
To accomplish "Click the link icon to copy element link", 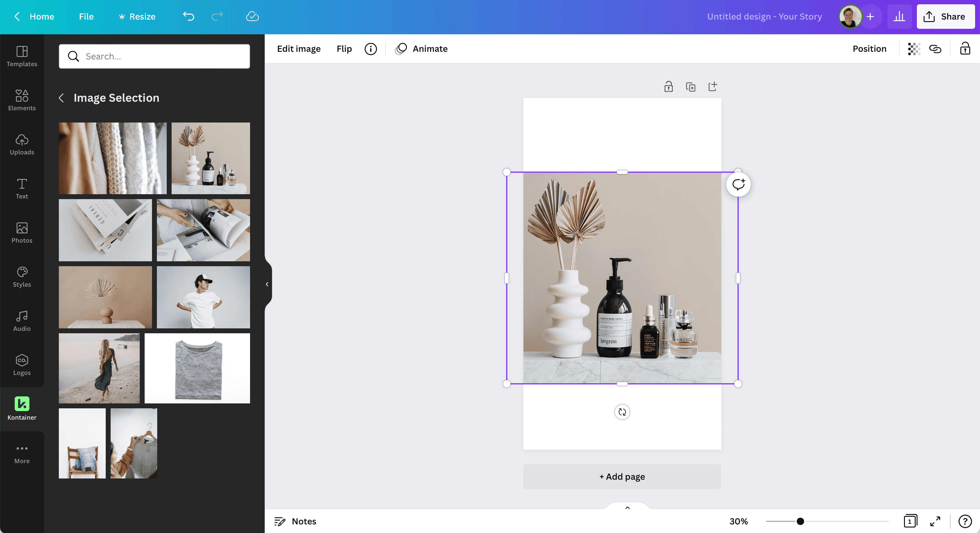I will [935, 49].
